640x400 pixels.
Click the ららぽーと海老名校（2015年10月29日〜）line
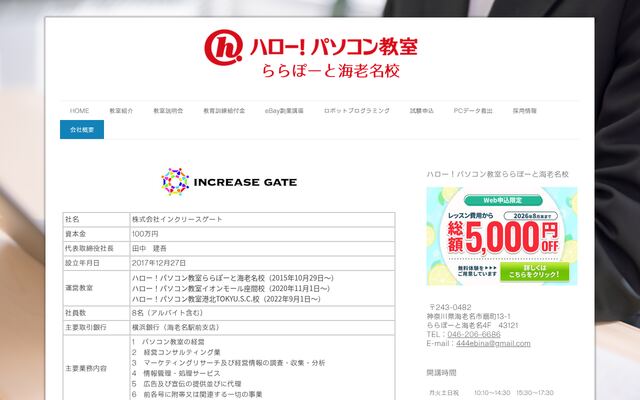pos(233,278)
